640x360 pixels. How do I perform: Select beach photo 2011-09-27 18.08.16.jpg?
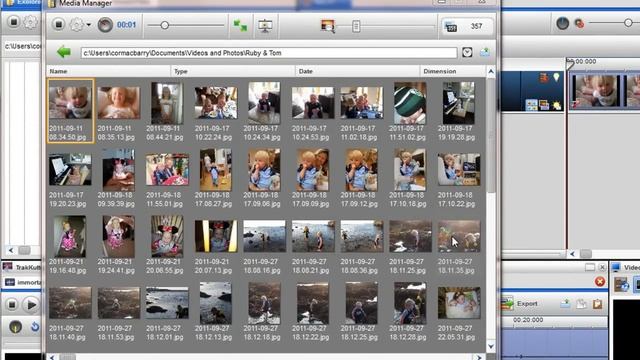(x=264, y=237)
